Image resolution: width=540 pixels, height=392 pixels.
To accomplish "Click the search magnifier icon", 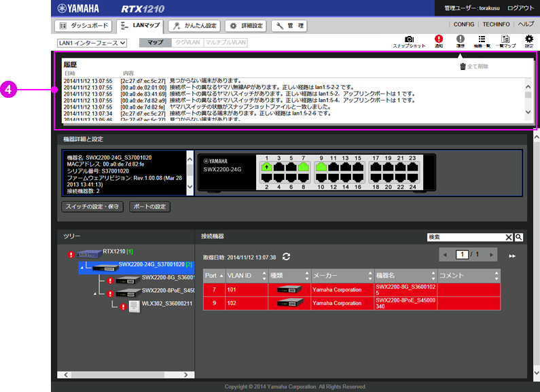I will coord(519,237).
